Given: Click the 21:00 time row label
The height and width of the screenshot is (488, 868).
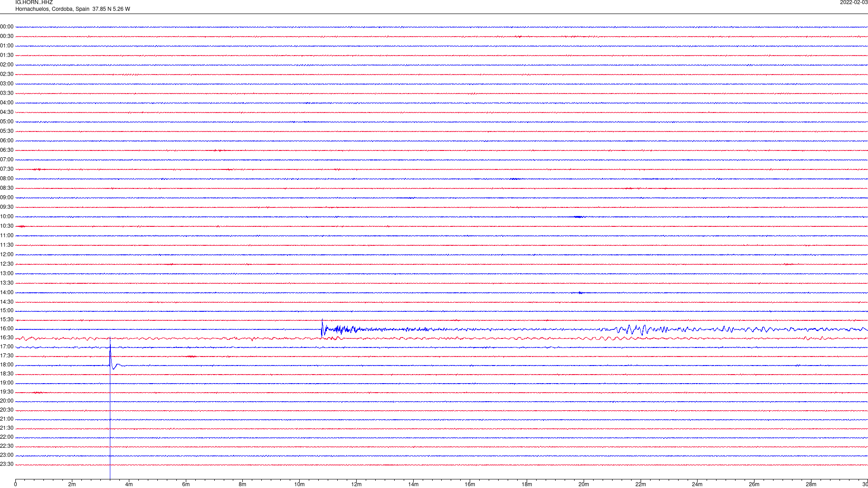Looking at the screenshot, I should tap(7, 419).
